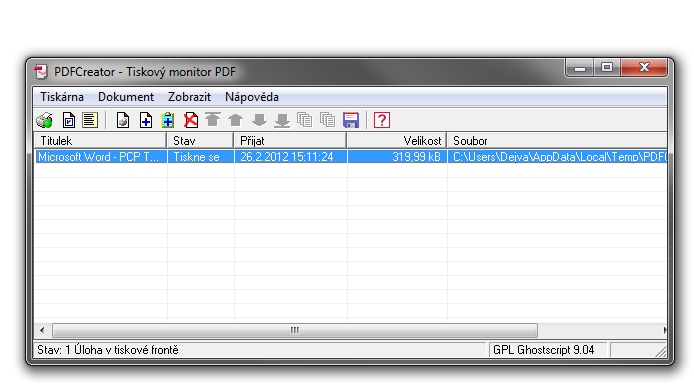The image size is (694, 390).
Task: Select the Microsoft Word print job row
Action: (x=351, y=157)
